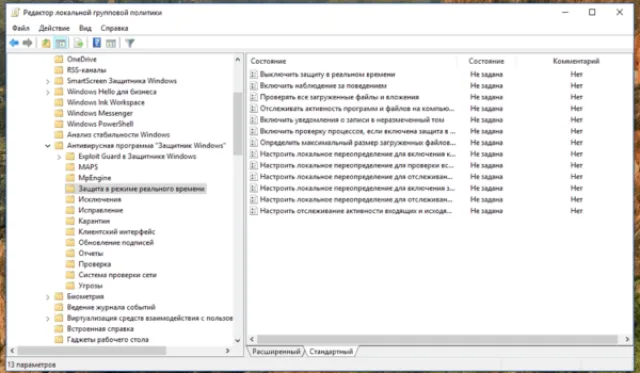The image size is (640, 373).
Task: Click the Forward arrow toolbar icon
Action: coord(27,43)
